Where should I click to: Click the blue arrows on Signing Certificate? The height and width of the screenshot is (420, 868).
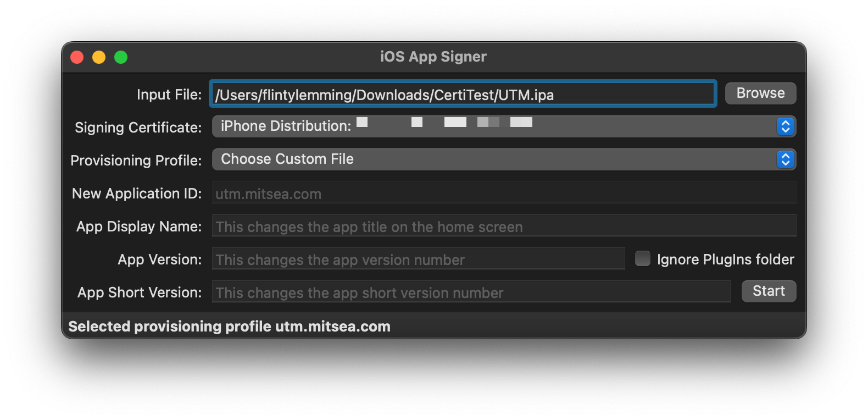pyautogui.click(x=785, y=126)
